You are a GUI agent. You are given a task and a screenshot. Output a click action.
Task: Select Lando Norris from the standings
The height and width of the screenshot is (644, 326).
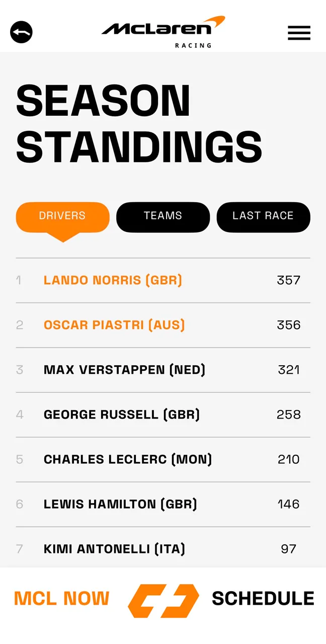(x=112, y=280)
